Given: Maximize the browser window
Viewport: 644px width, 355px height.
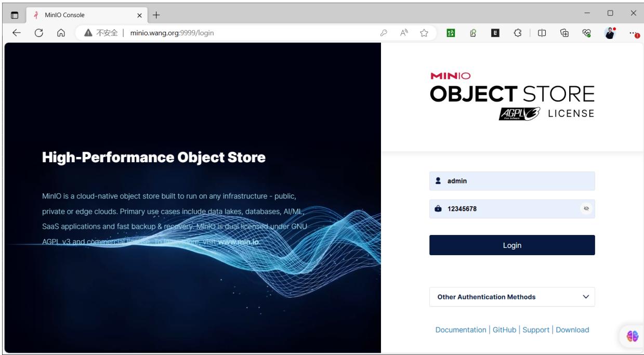Looking at the screenshot, I should 610,13.
